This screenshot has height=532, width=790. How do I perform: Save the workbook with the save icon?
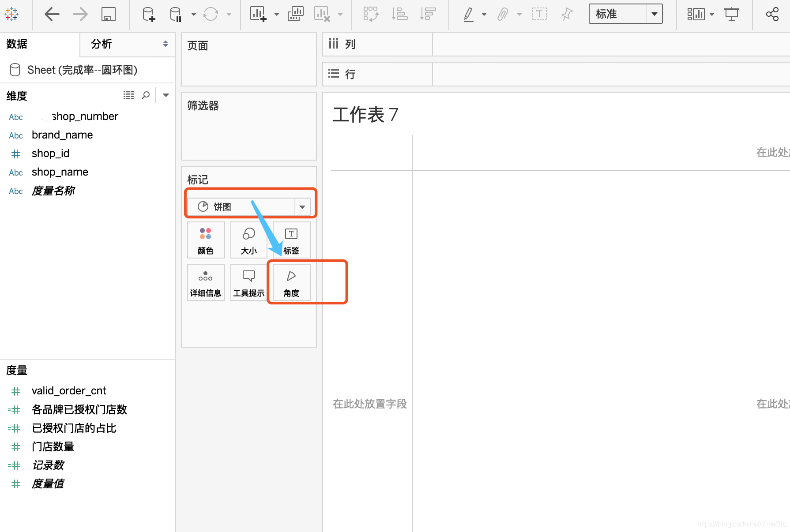tap(109, 14)
